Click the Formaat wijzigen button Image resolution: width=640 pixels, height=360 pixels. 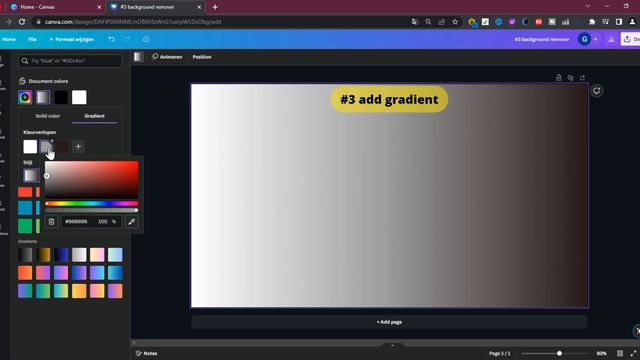(x=71, y=39)
